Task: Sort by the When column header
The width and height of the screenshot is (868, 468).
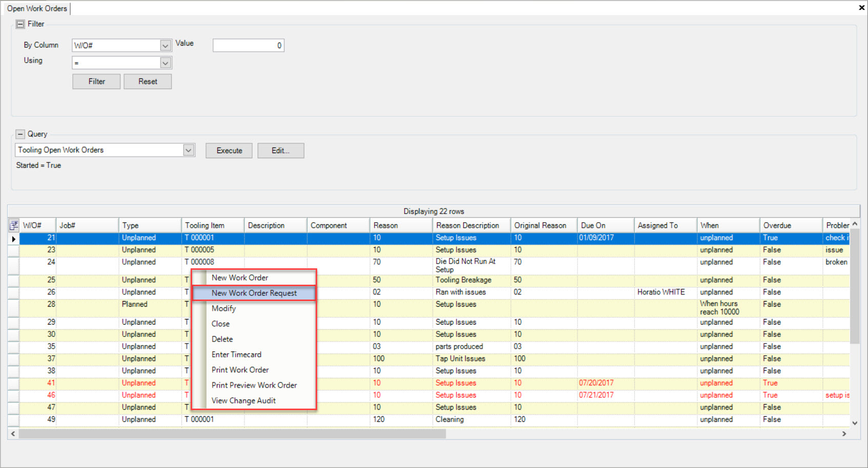Action: tap(729, 225)
